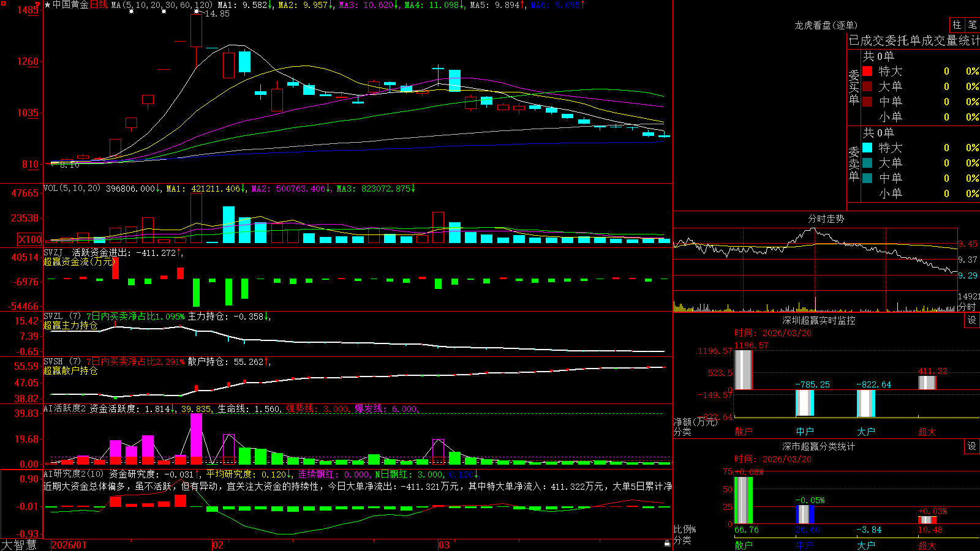Click the X100 volume multiplier box
This screenshot has height=551, width=980.
(29, 240)
